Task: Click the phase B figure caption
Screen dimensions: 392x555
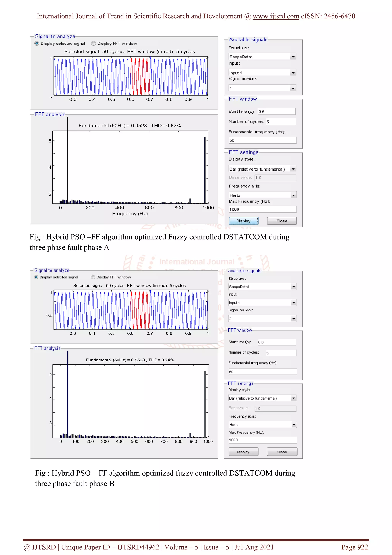Action: tap(165, 478)
